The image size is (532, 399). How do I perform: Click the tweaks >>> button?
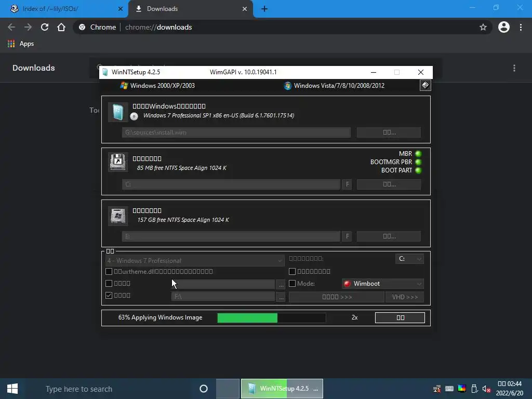point(337,297)
